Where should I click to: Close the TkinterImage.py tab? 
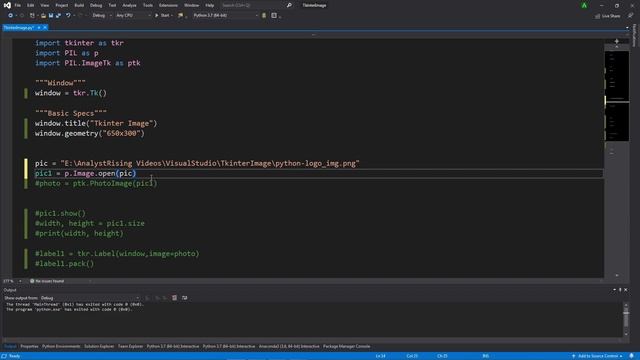coord(45,28)
